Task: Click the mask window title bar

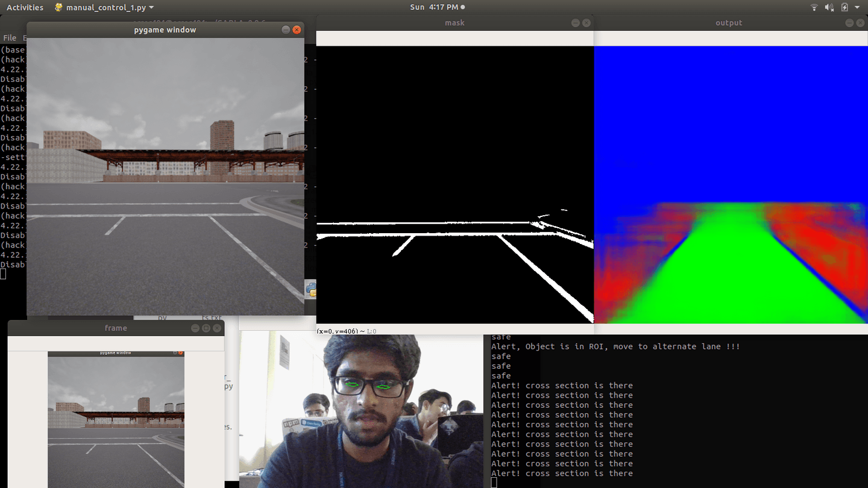Action: tap(454, 23)
